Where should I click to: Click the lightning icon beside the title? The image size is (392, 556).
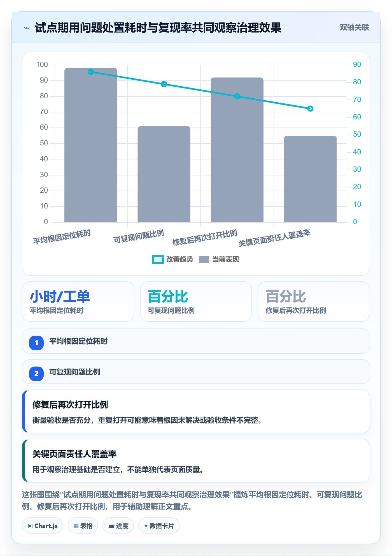click(x=27, y=28)
